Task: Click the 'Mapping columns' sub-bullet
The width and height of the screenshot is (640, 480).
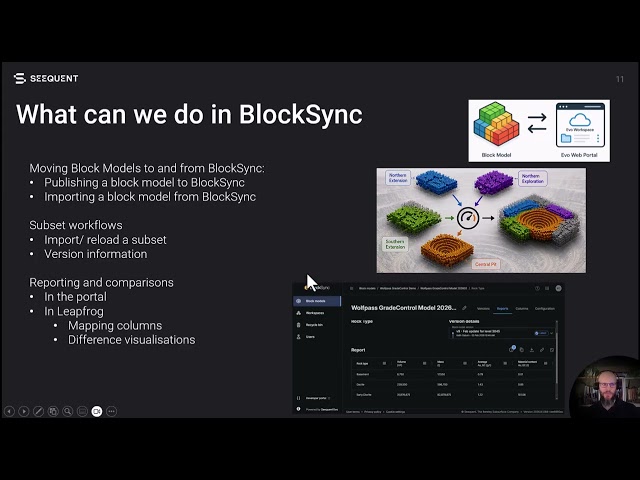Action: (x=115, y=325)
